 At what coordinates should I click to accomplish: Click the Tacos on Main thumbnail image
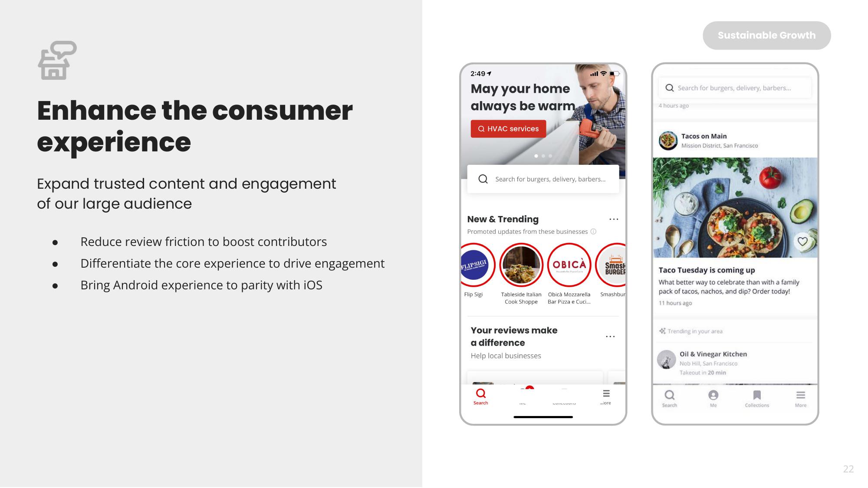666,139
